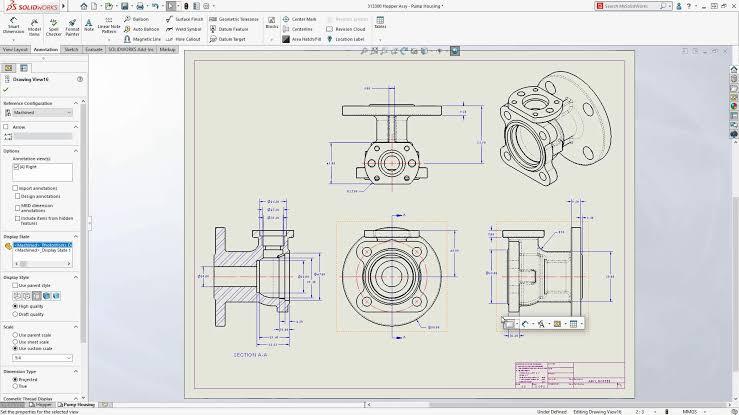
Task: Check MBD dimension annotations
Action: [x=17, y=207]
